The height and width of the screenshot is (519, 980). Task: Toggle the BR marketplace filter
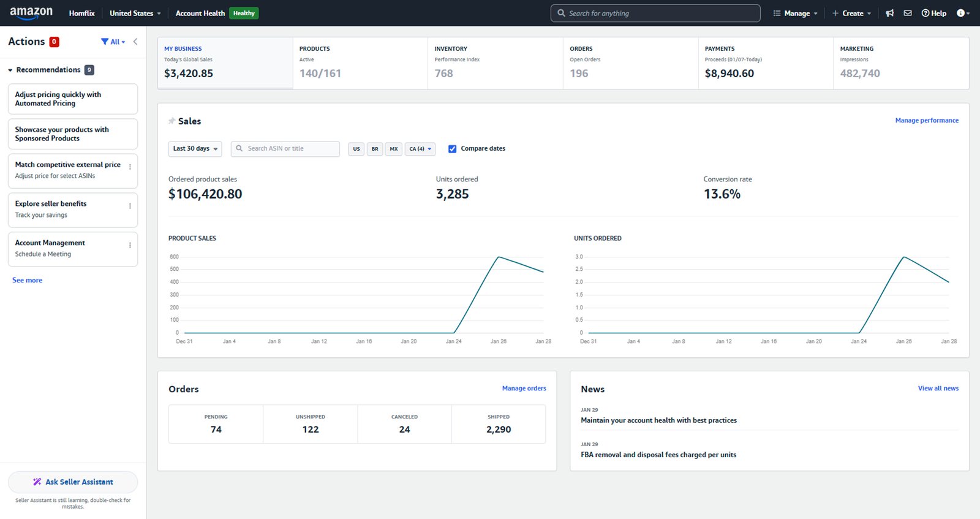click(375, 149)
